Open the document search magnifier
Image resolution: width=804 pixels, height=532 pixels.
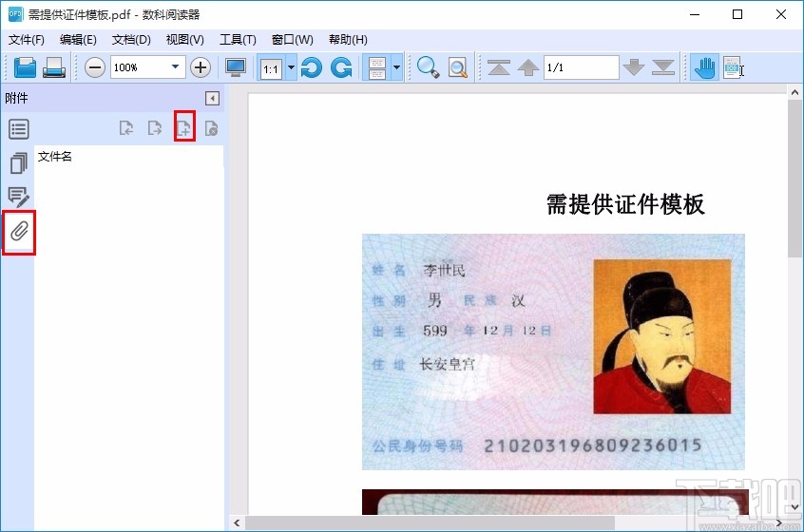(x=458, y=67)
